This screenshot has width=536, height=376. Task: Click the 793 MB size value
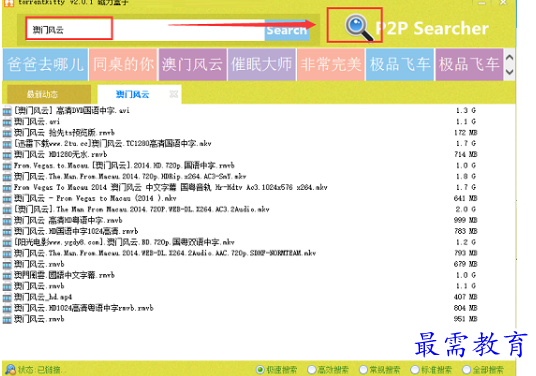point(466,253)
